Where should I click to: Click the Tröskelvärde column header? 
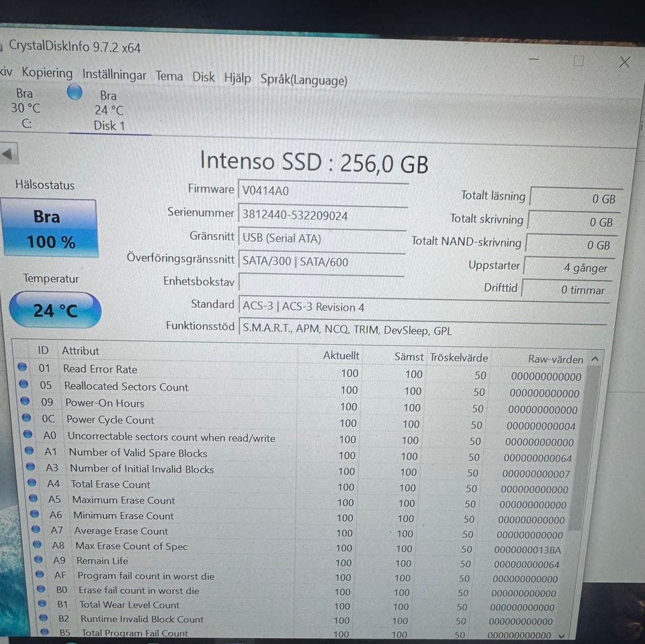pos(459,358)
